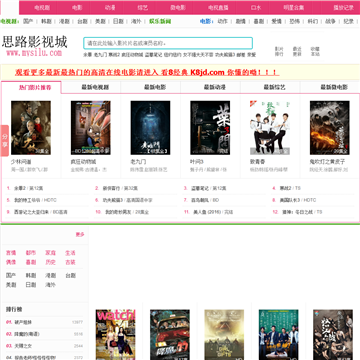
Task: Open the green 娱乐新闻 link
Action: 160,21
